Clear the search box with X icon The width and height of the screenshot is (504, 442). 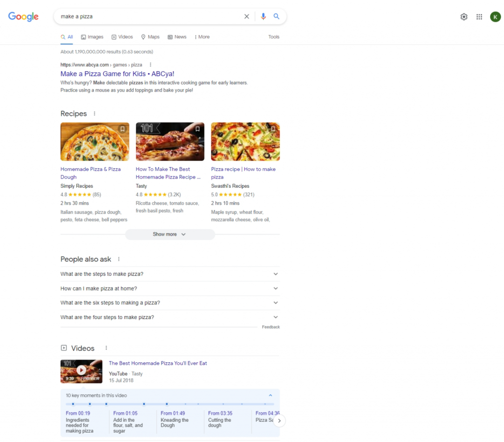pos(247,16)
